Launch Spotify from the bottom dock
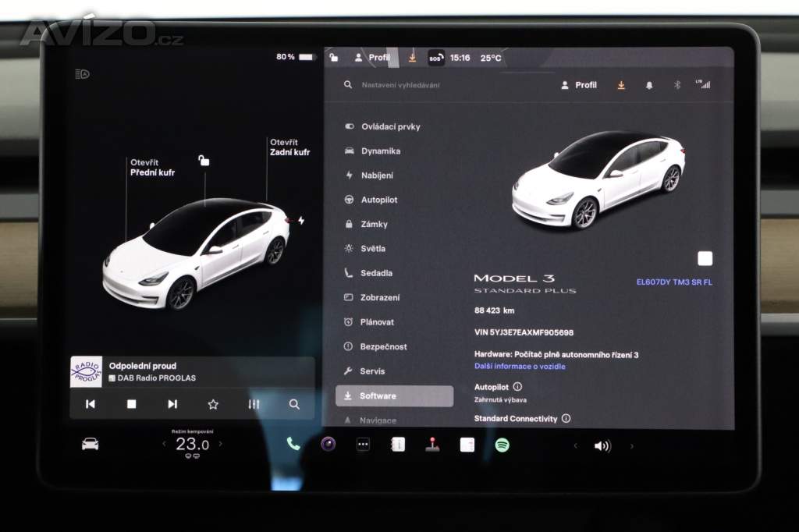The height and width of the screenshot is (532, 799). (x=502, y=445)
